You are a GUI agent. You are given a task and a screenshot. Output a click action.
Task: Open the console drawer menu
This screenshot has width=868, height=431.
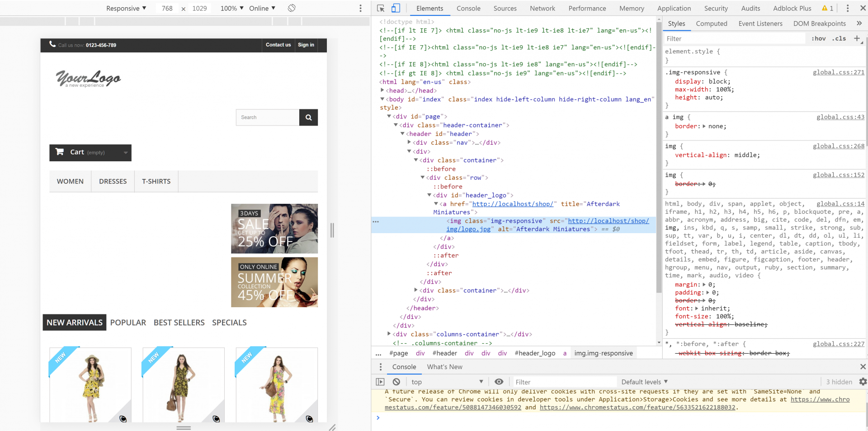[x=381, y=367]
